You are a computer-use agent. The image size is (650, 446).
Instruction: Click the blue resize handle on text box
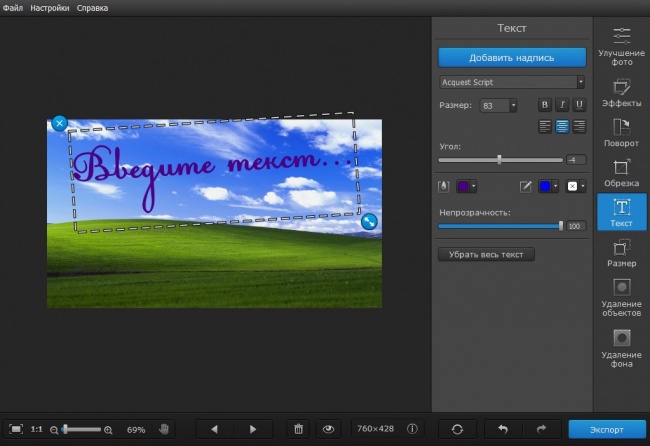point(369,221)
